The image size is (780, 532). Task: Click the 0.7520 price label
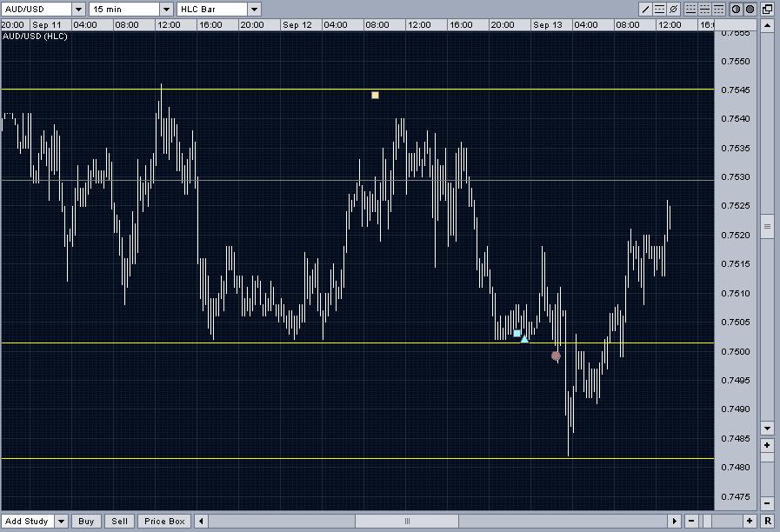(736, 236)
